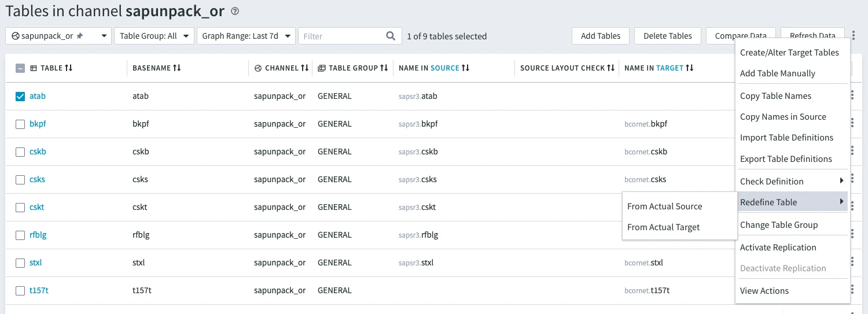This screenshot has width=868, height=314.
Task: Open the atab table link
Action: 38,96
